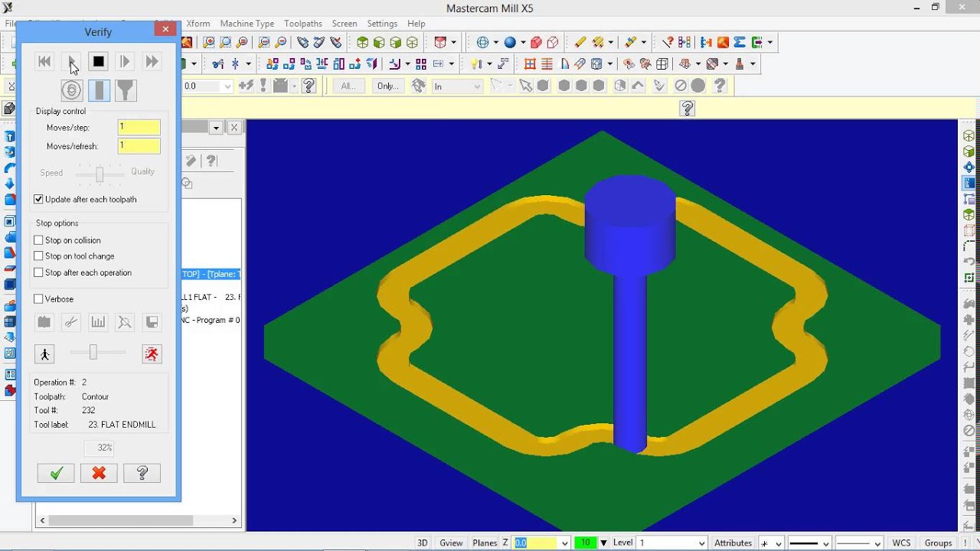
Task: Fast forward the verify simulation
Action: click(152, 62)
